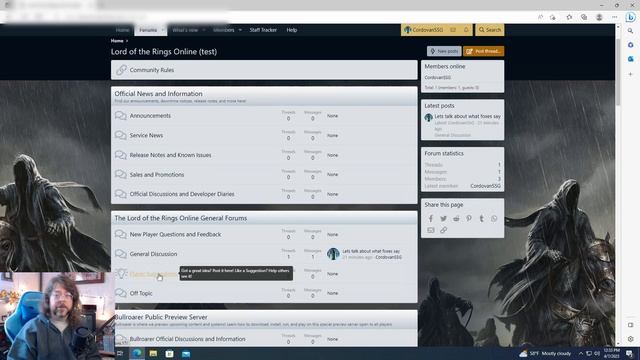Open Help nav item
This screenshot has height=360, width=640.
[x=291, y=30]
